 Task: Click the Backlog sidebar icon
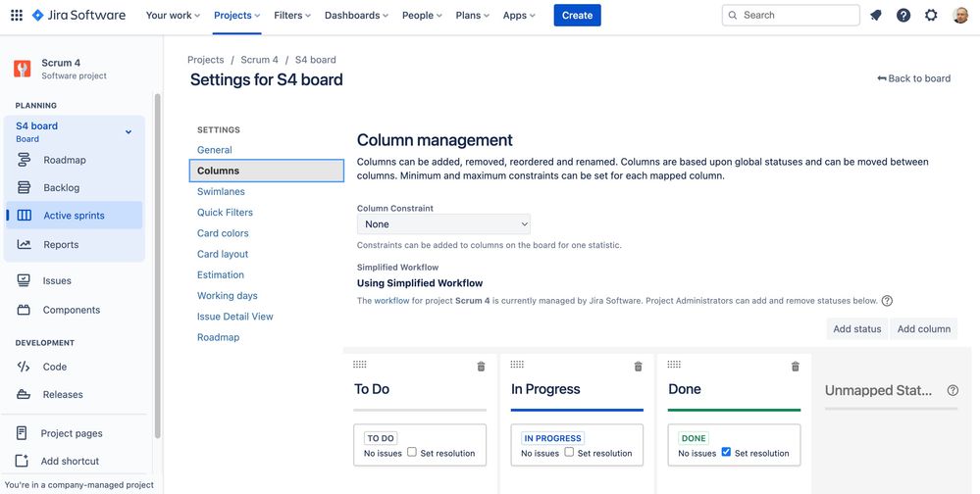(24, 187)
